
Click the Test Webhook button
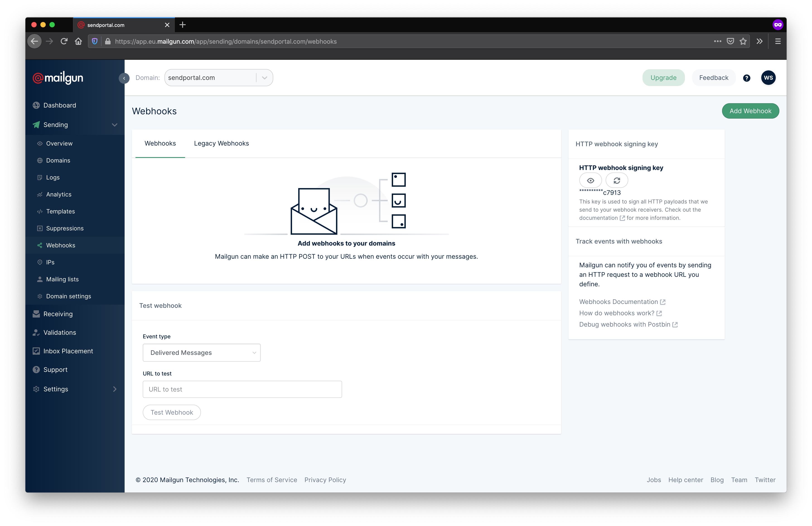[172, 412]
